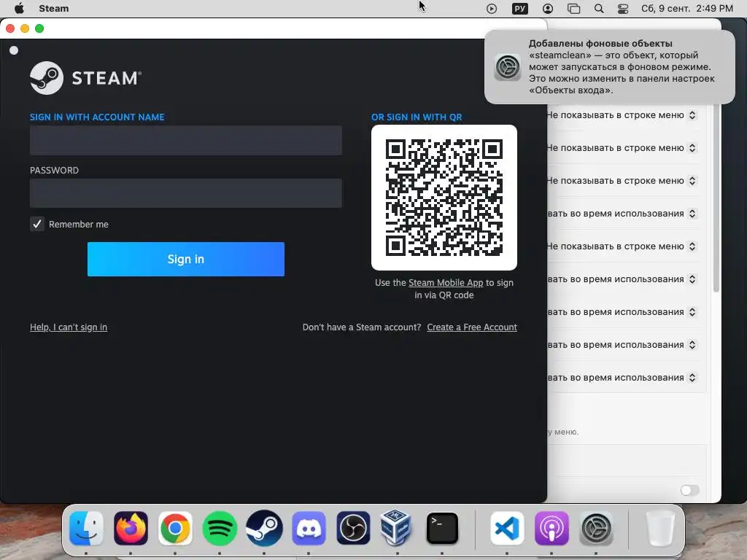
Task: Switch the РУ input source in the menu bar
Action: (519, 9)
